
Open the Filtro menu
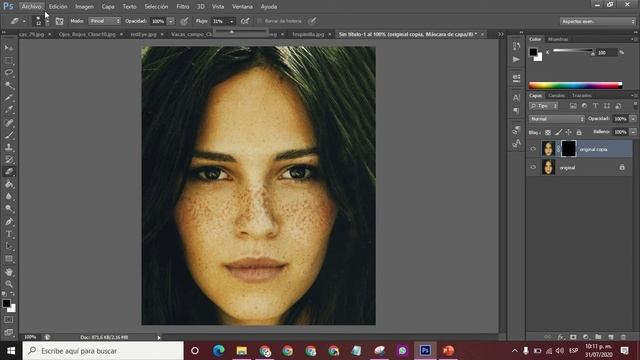182,7
